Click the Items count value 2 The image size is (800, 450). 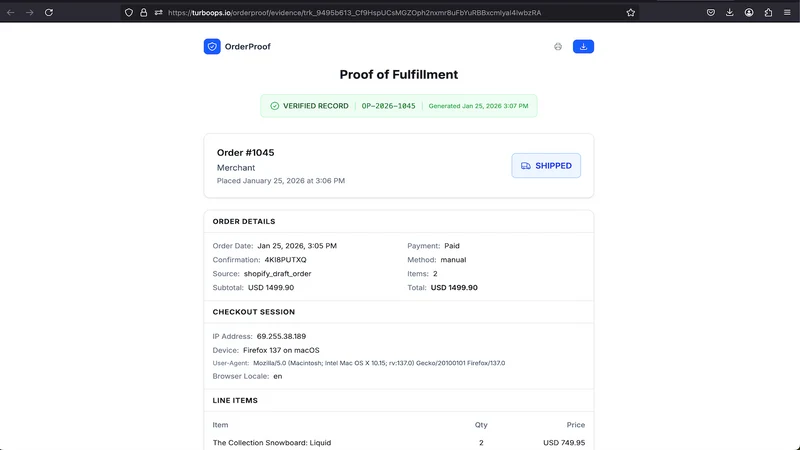pos(435,273)
